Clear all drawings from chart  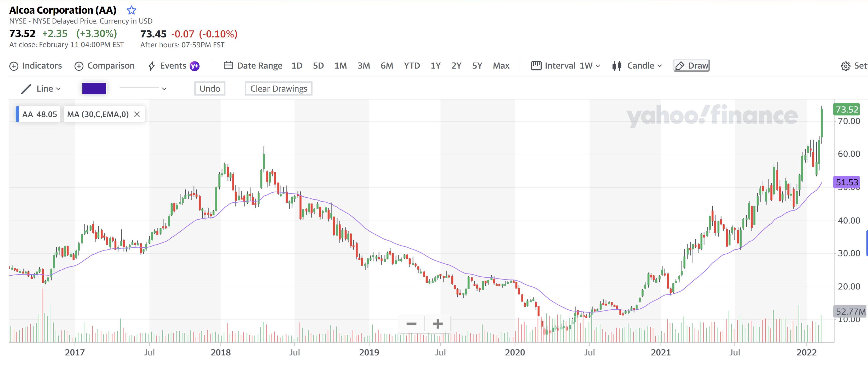[279, 89]
